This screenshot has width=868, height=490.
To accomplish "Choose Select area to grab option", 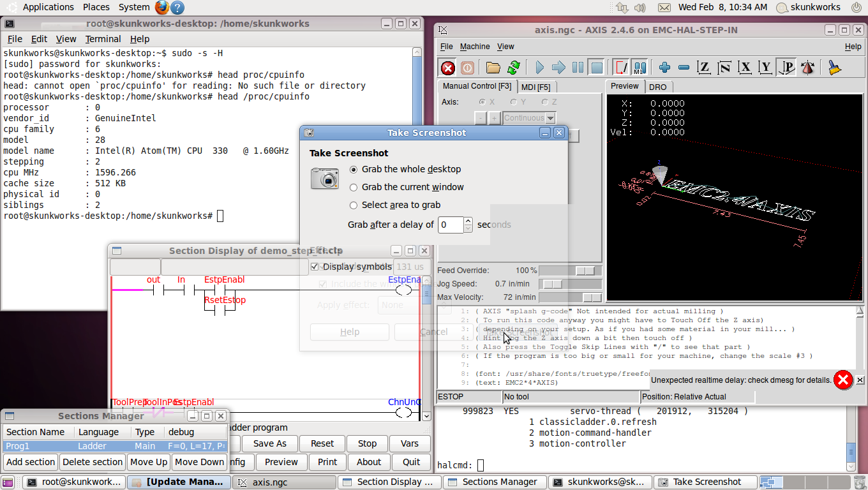I will tap(354, 205).
